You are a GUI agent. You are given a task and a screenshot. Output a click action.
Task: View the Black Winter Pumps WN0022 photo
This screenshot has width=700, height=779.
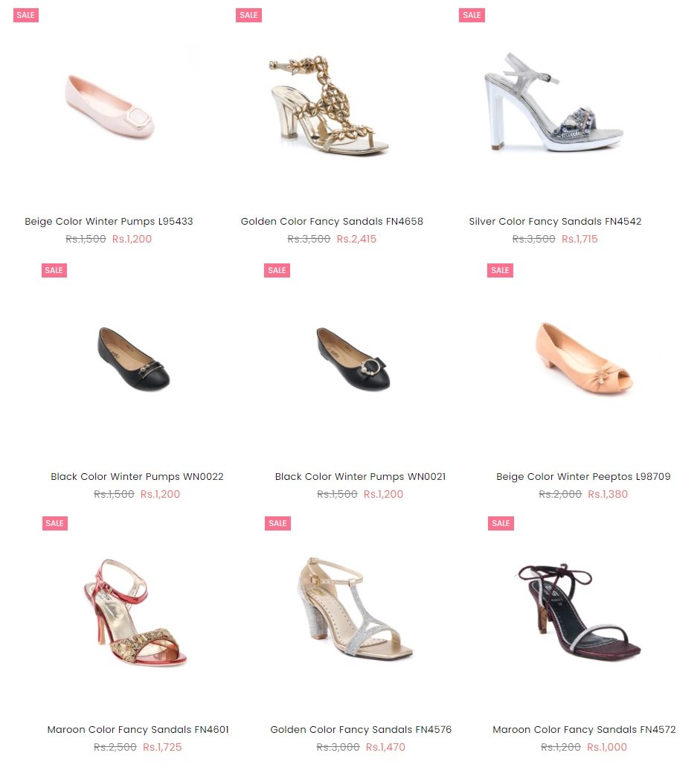coord(134,359)
